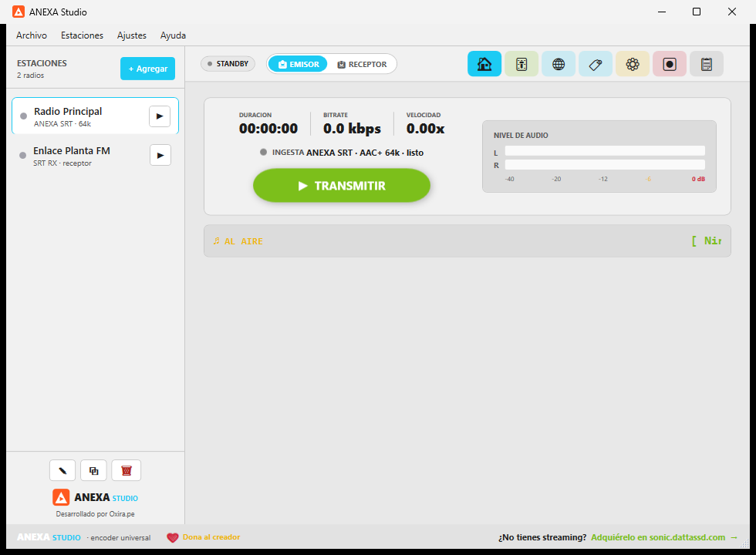Click the STANDBY status pill

coord(228,63)
